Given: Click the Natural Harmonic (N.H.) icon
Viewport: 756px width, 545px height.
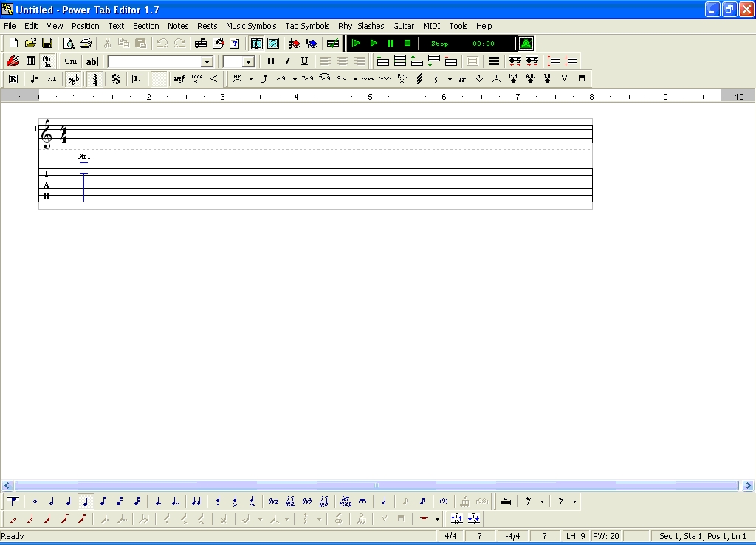Looking at the screenshot, I should coord(515,78).
